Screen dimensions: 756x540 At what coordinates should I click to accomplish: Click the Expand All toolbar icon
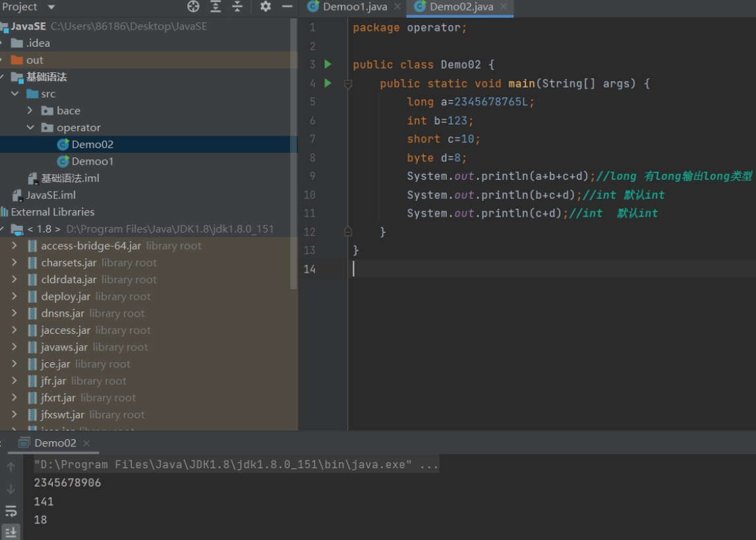tap(216, 7)
